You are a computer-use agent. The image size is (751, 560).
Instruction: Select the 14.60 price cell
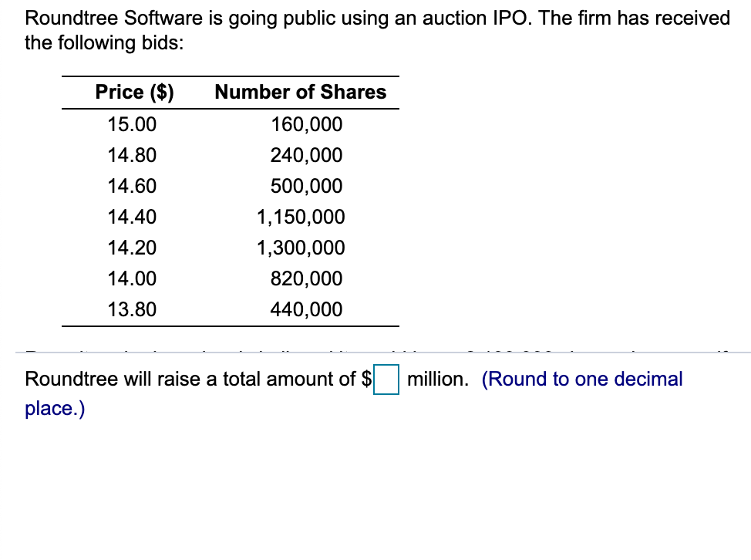tap(132, 186)
